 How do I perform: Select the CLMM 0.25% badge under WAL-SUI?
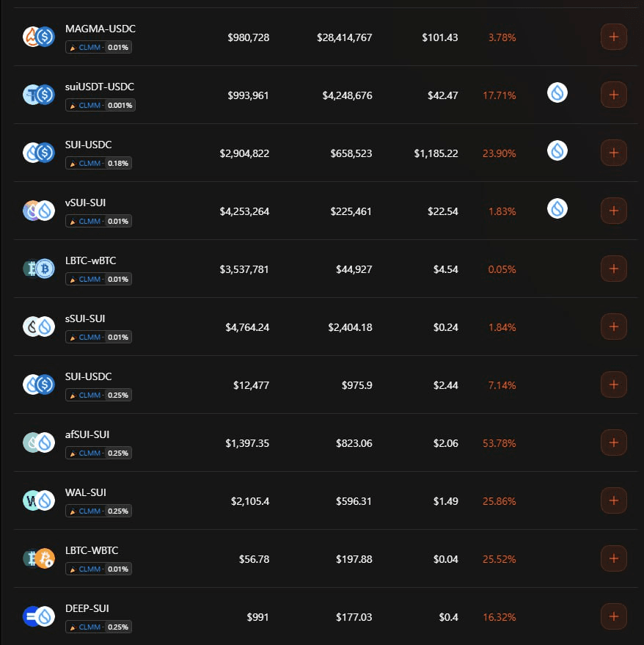(x=99, y=511)
